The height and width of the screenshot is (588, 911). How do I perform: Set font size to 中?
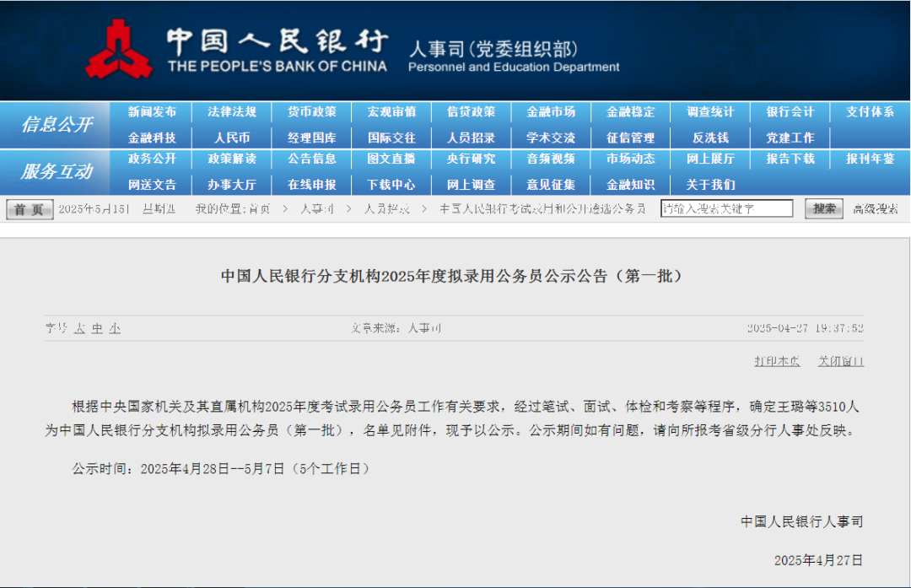click(x=97, y=329)
